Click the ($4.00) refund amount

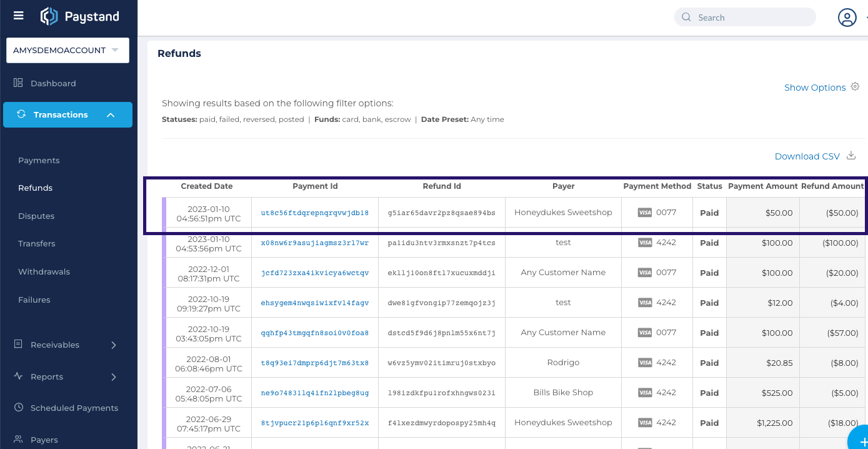click(844, 303)
